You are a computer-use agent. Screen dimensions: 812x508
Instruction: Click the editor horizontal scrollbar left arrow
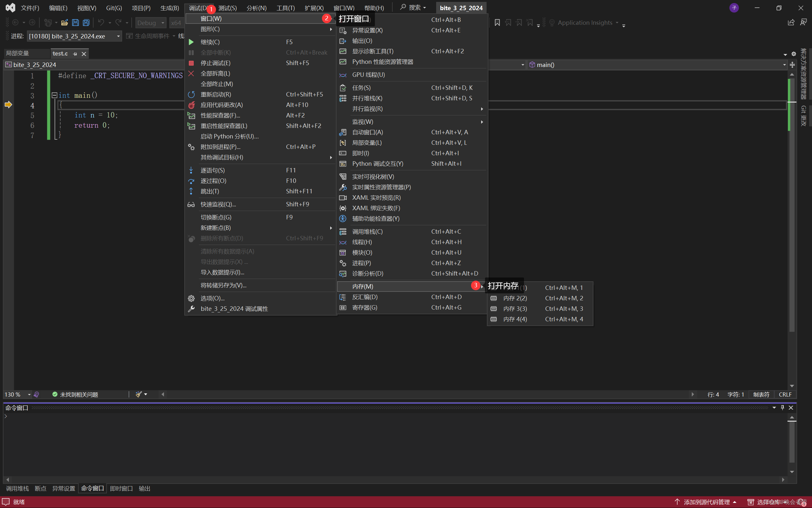point(163,394)
